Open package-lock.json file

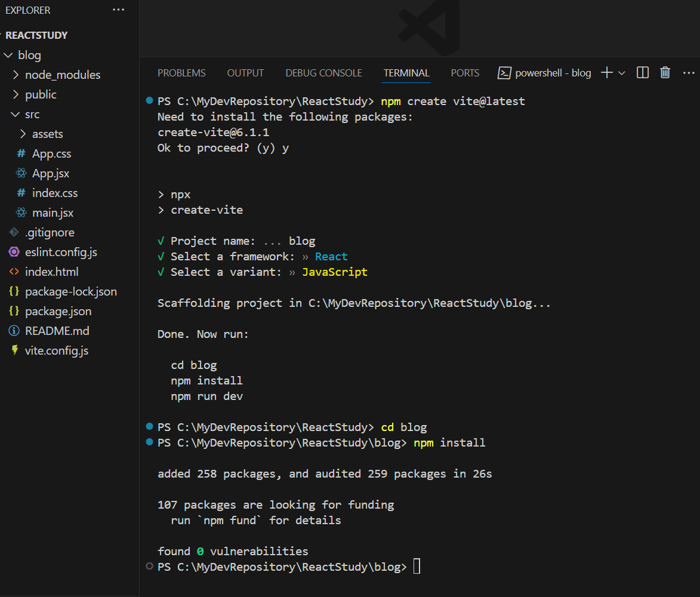pos(71,291)
